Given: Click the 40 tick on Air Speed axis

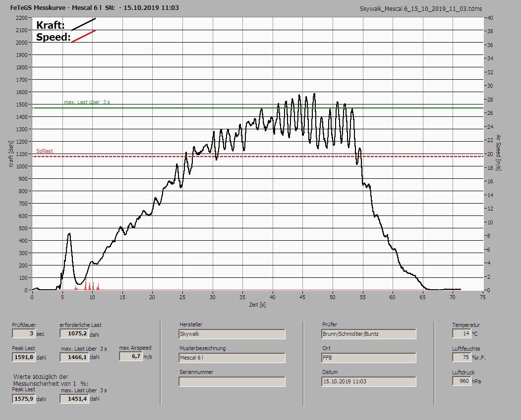Looking at the screenshot, I should click(x=490, y=18).
